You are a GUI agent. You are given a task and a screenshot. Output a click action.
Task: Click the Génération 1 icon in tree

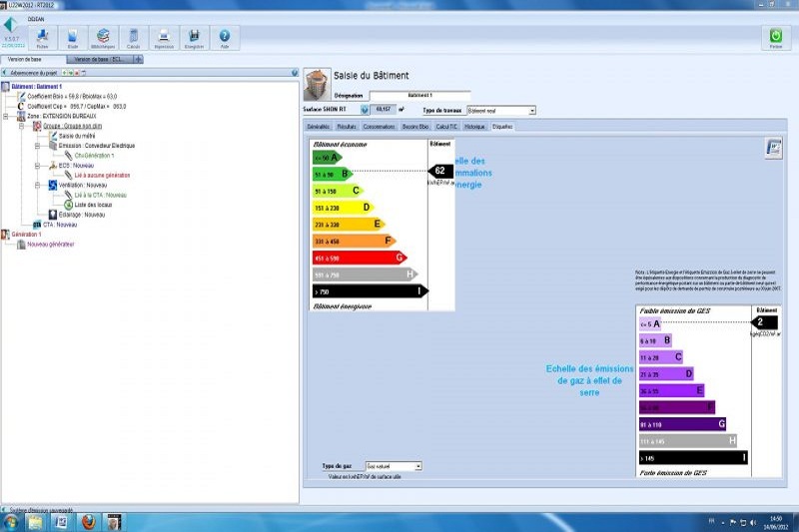(x=6, y=235)
